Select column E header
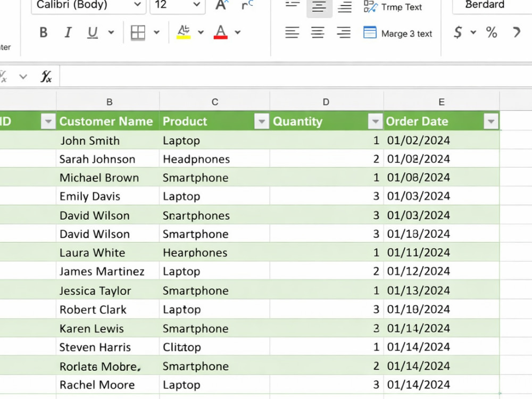Screen dimensions: 532x399 click(442, 102)
